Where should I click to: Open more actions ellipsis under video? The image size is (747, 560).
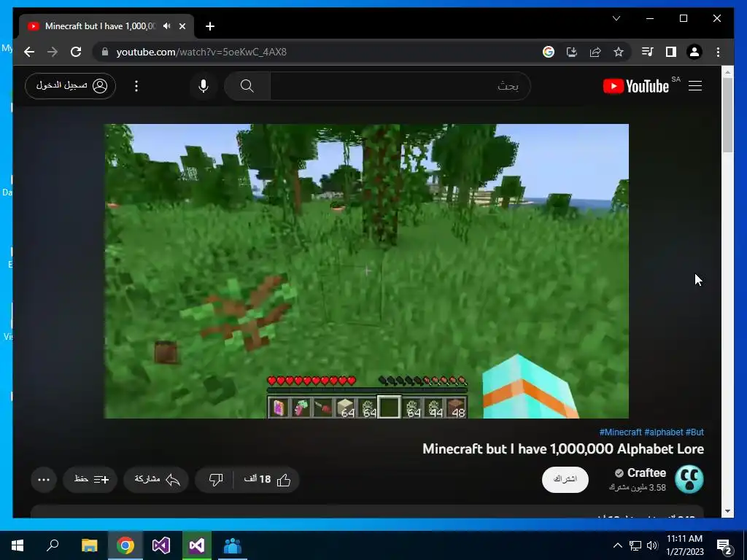(x=44, y=480)
